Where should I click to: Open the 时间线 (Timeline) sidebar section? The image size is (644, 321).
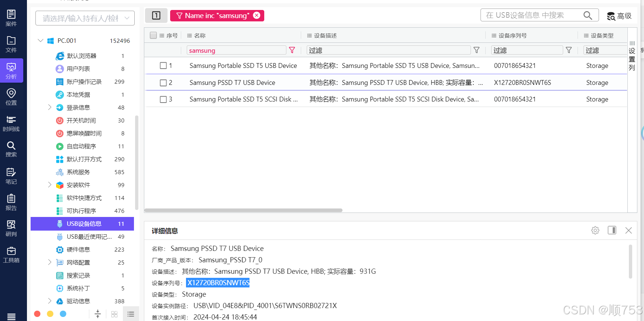point(11,124)
